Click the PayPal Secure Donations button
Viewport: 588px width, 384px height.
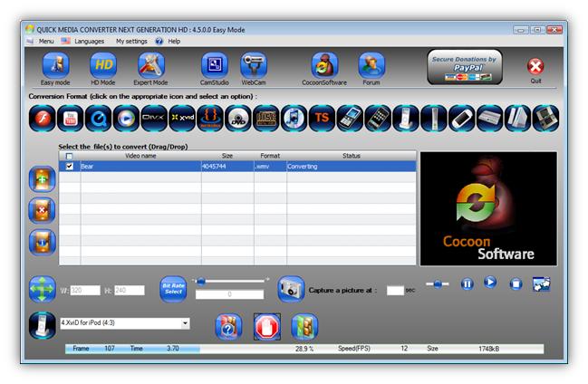[x=465, y=67]
